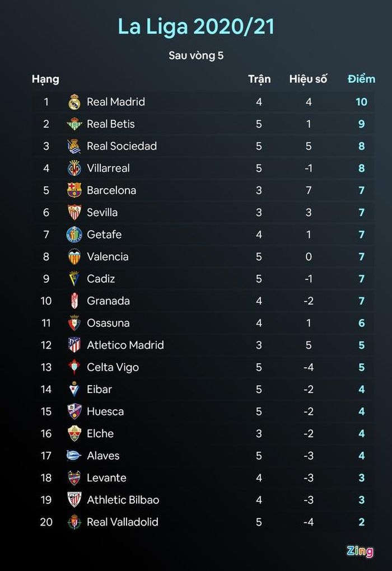Click the Zing logo watermark
Screen dimensions: 392x571
click(x=360, y=551)
